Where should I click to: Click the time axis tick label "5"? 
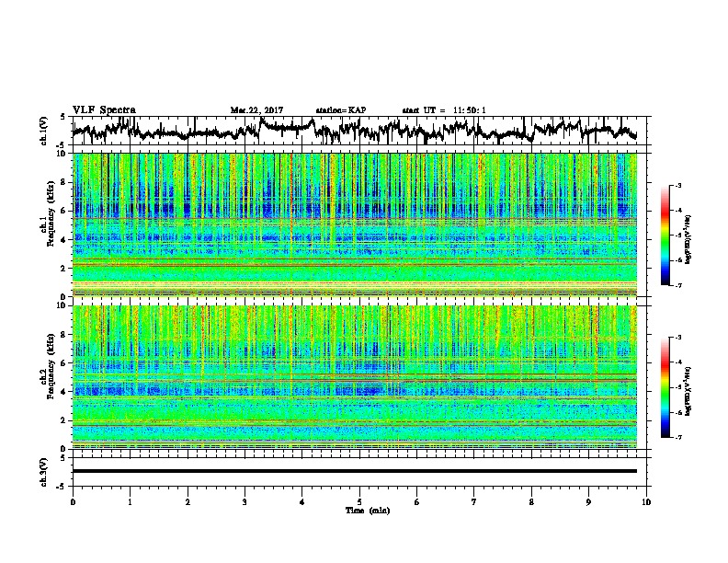(x=359, y=502)
